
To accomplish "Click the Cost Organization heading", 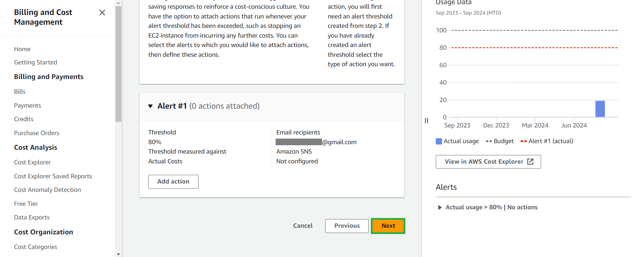I will tap(44, 232).
